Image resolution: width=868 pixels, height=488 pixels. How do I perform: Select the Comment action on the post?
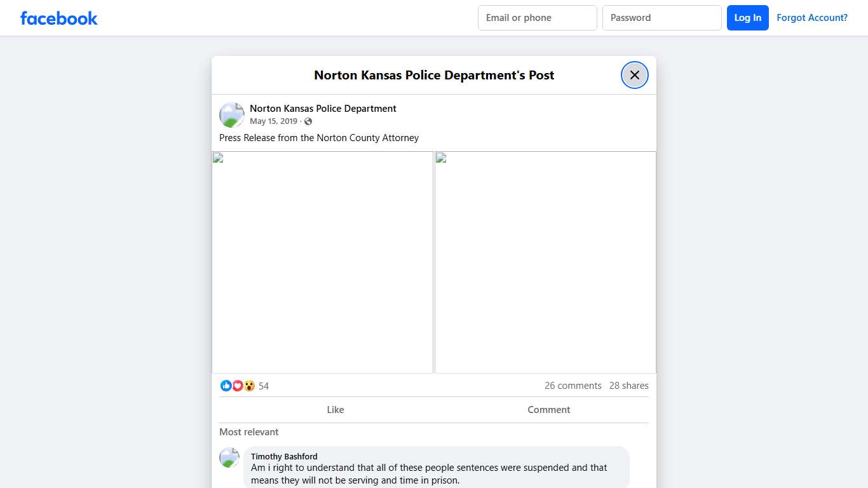tap(549, 410)
